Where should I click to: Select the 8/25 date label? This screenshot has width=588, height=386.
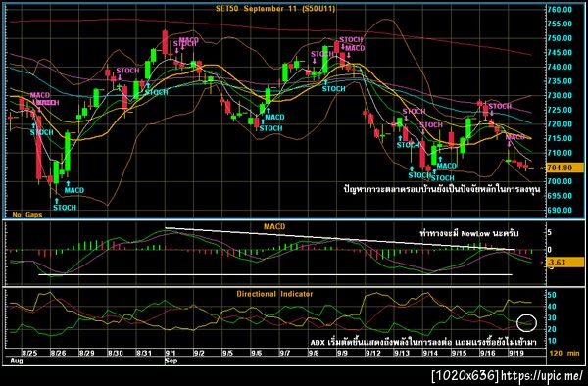click(29, 353)
